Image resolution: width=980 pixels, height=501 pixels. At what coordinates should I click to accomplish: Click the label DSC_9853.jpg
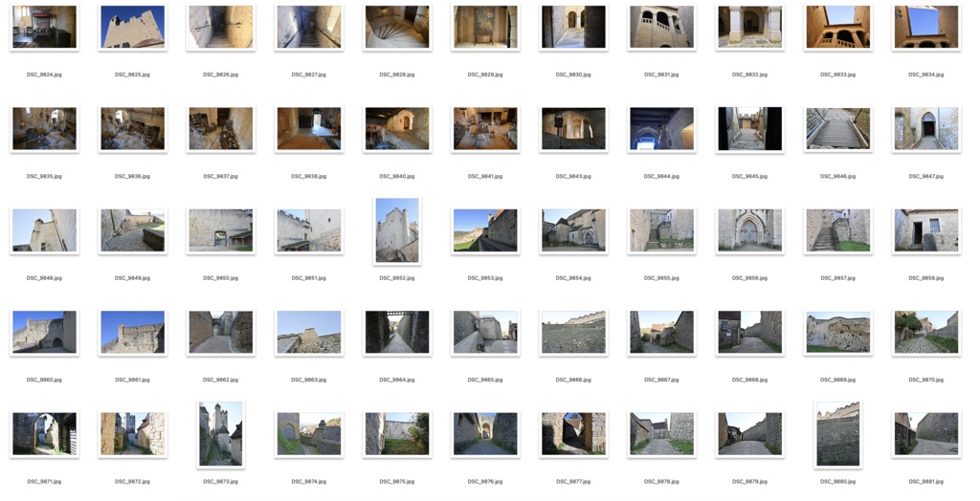[485, 278]
